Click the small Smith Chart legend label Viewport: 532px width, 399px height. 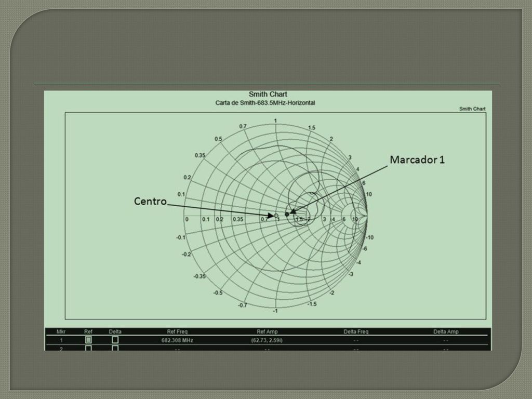(472, 109)
